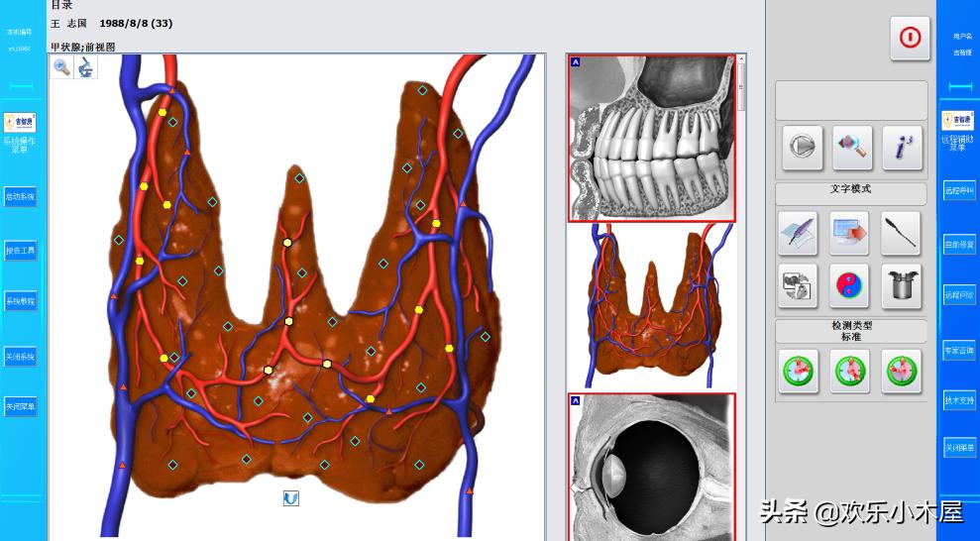Click the A badge on the eye thumbnail
This screenshot has height=541, width=980.
point(576,400)
